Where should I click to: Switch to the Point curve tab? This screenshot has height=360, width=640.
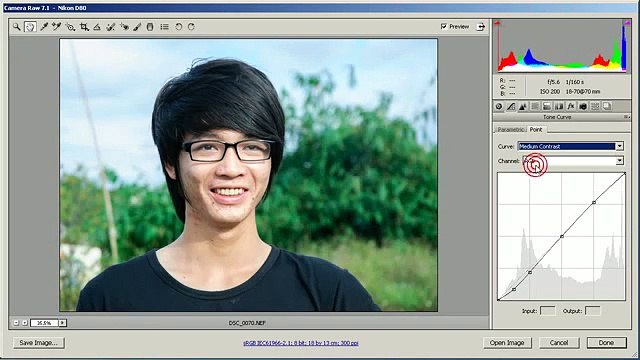pos(536,129)
